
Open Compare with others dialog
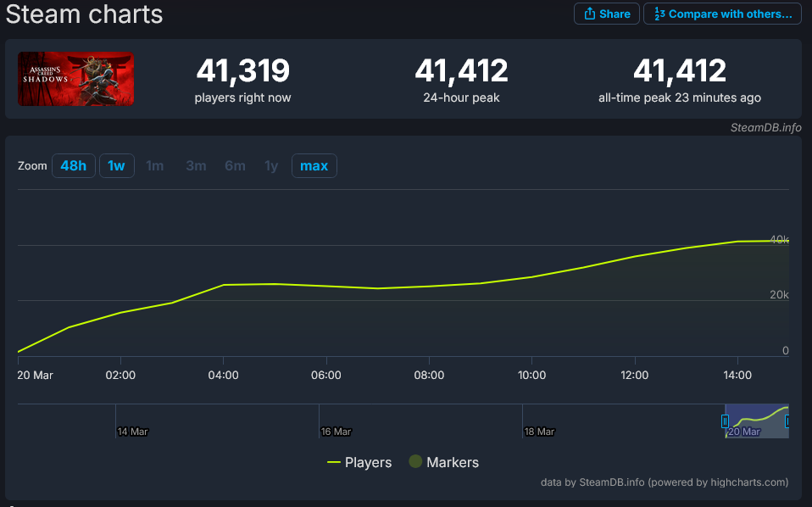click(x=722, y=14)
